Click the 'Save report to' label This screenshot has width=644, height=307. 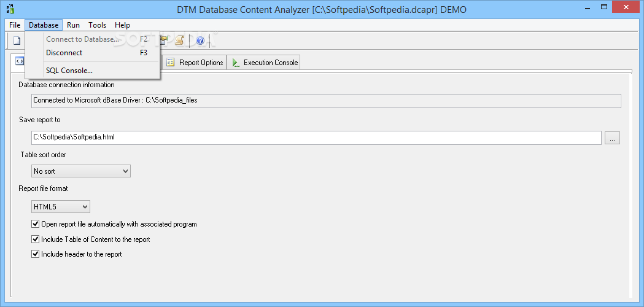[x=40, y=120]
